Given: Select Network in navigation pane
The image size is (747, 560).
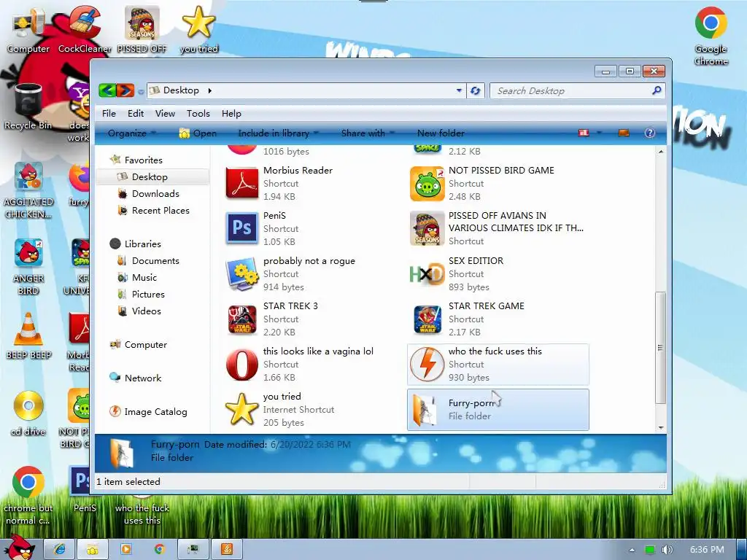Looking at the screenshot, I should click(142, 378).
